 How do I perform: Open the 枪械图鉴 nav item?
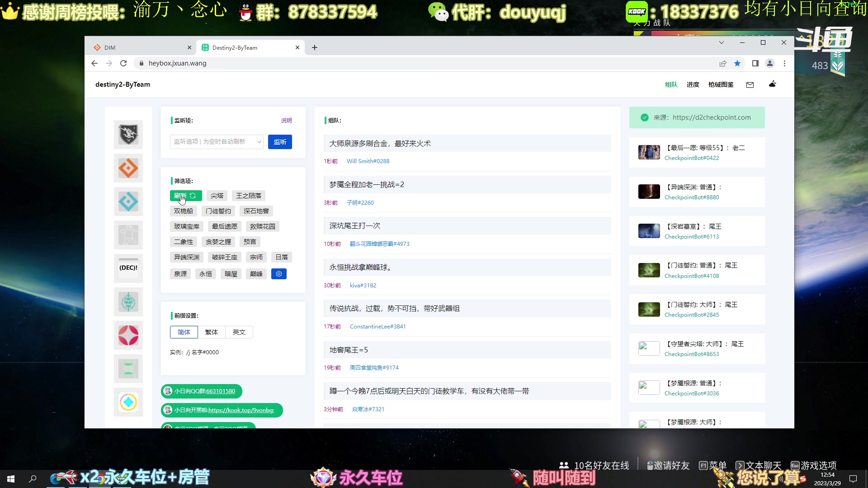click(x=721, y=84)
